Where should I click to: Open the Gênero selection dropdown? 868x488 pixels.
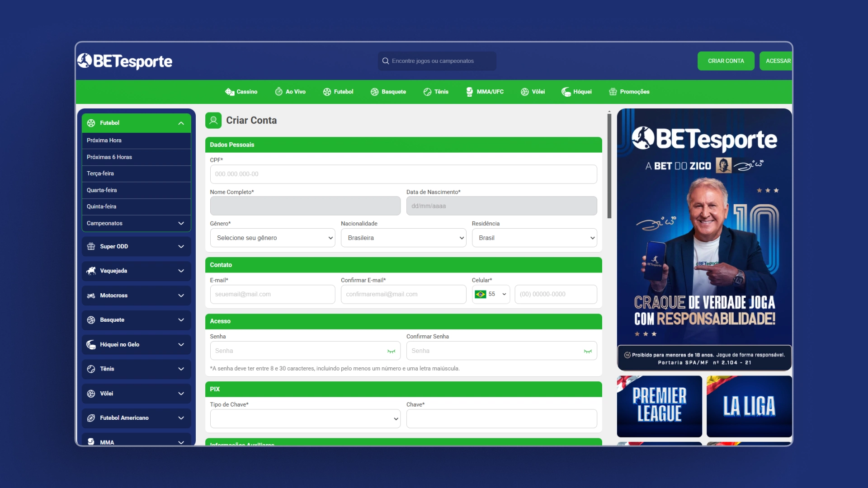(x=272, y=238)
